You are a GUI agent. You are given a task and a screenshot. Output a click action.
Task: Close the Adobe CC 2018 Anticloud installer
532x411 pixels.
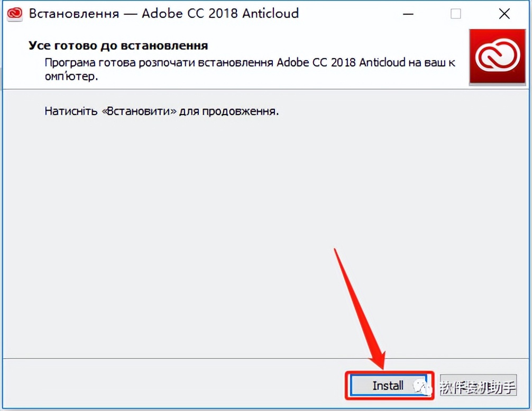505,14
